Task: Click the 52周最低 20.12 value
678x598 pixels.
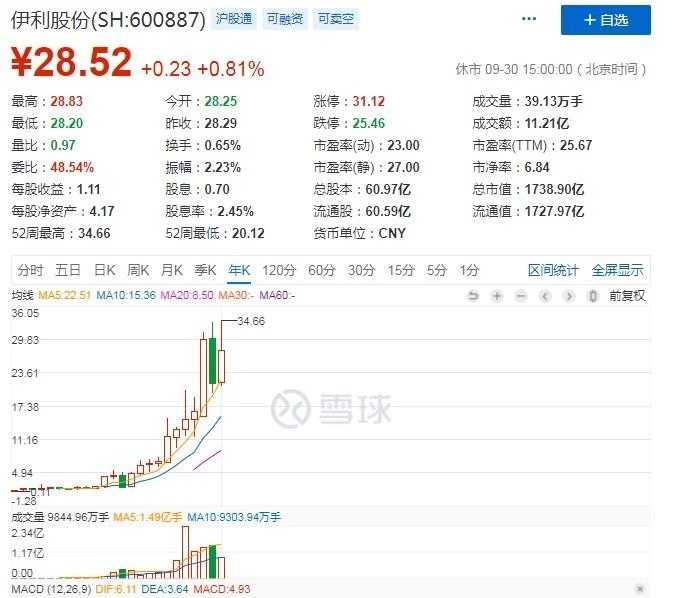Action: pyautogui.click(x=248, y=233)
